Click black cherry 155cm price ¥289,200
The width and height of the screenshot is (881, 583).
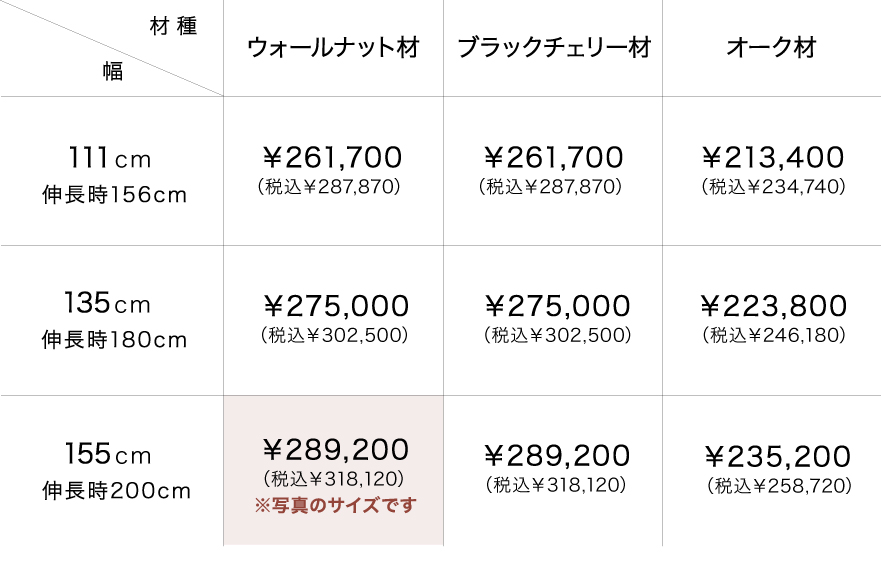coord(556,456)
